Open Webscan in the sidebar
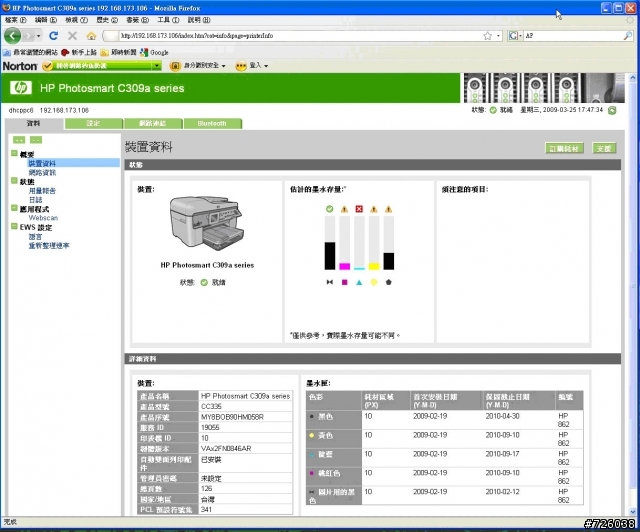 coord(43,218)
